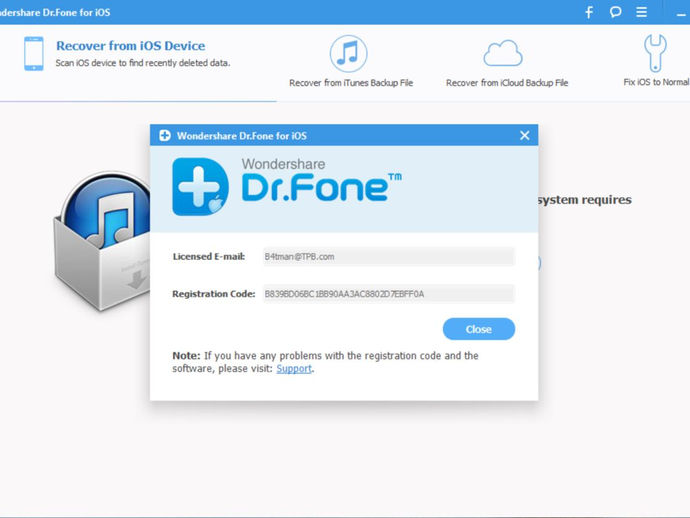The height and width of the screenshot is (518, 690).
Task: Click the iTunes box illustration
Action: click(x=103, y=241)
